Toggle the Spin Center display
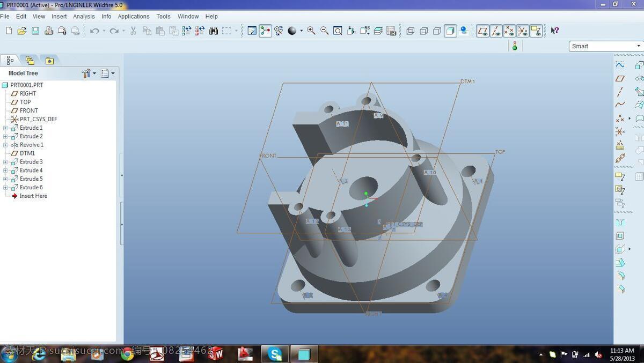644x363 pixels. pos(266,31)
